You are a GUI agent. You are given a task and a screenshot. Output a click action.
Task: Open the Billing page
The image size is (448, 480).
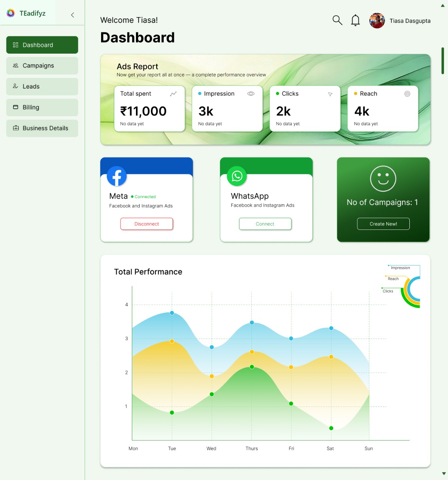point(42,107)
